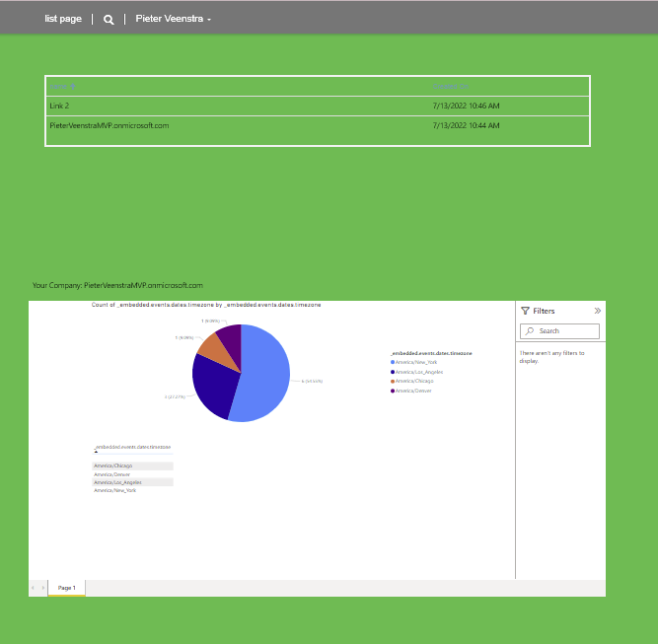Select the 'Link 2' row text
The width and height of the screenshot is (658, 644).
[59, 106]
